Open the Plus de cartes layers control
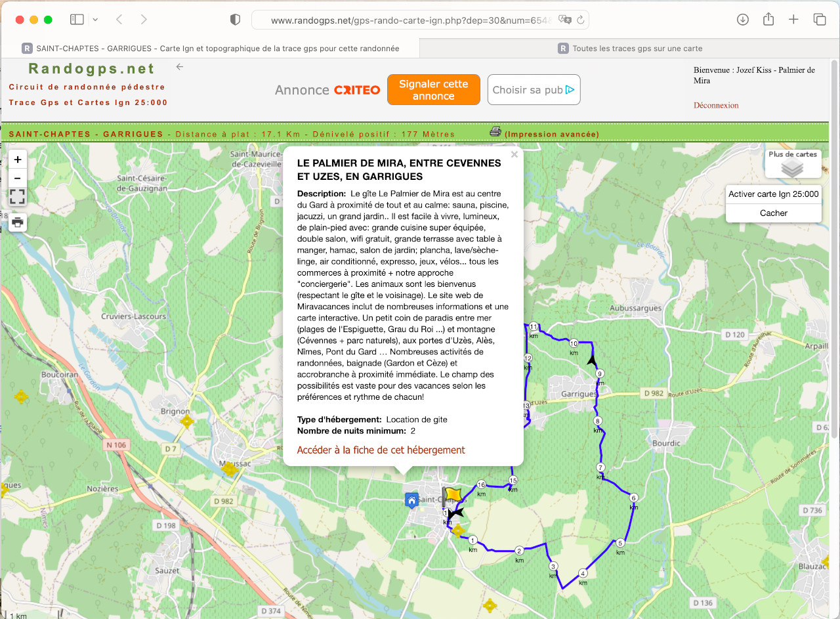The height and width of the screenshot is (619, 840). [793, 164]
